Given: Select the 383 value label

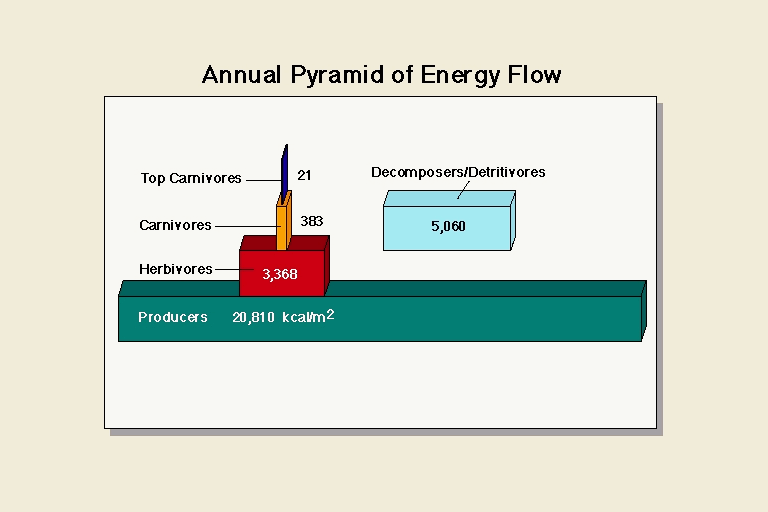Looking at the screenshot, I should (312, 220).
